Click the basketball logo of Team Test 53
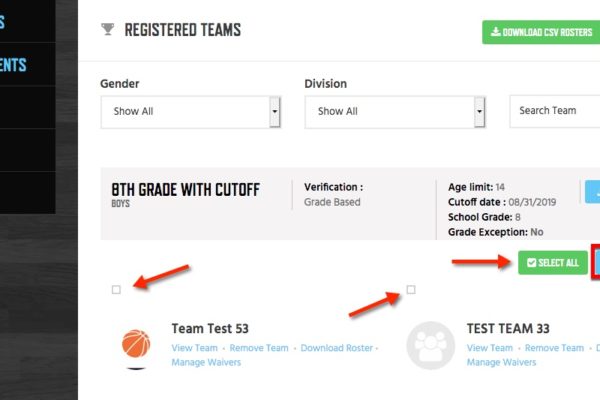600x400 pixels. click(136, 344)
